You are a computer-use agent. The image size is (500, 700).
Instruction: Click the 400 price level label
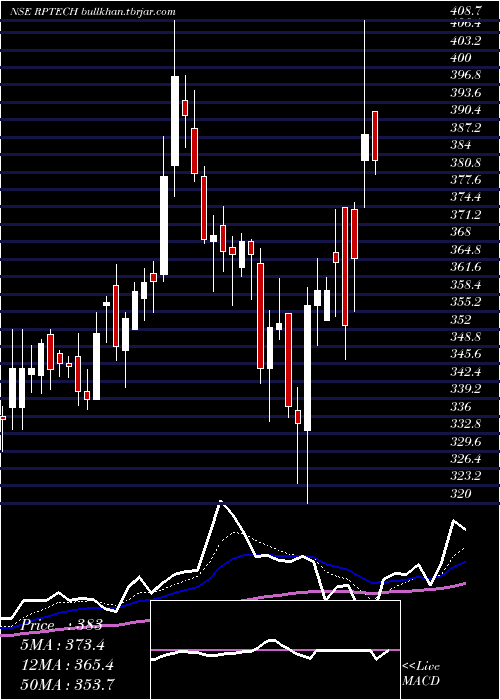point(461,58)
